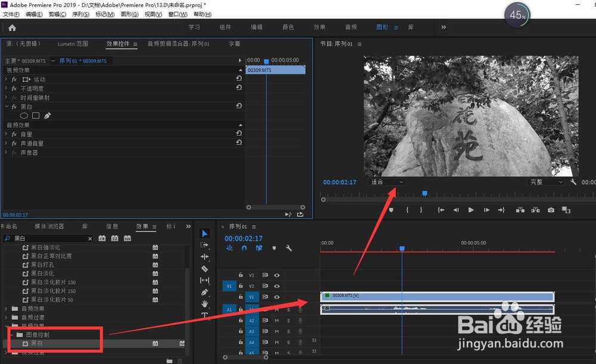Screen dimensions: 596x364
Task: Toggle linked selection in the timeline
Action: (259, 248)
